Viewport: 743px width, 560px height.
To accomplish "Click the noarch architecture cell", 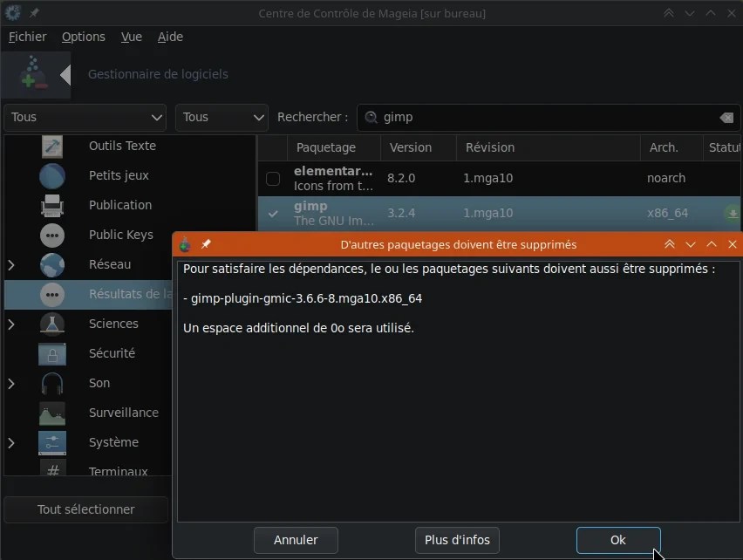I will (x=666, y=179).
